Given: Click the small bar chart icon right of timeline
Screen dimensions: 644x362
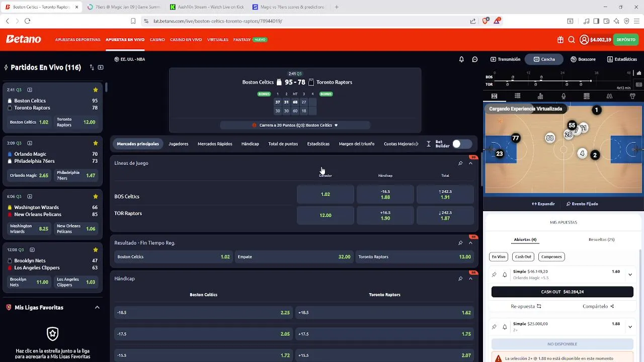Looking at the screenshot, I should click(638, 73).
